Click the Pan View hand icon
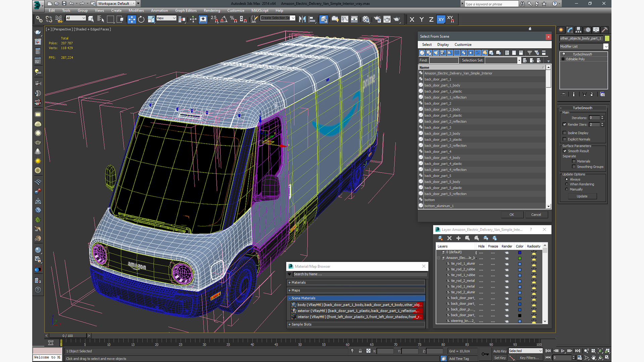The image size is (644, 362). [593, 358]
